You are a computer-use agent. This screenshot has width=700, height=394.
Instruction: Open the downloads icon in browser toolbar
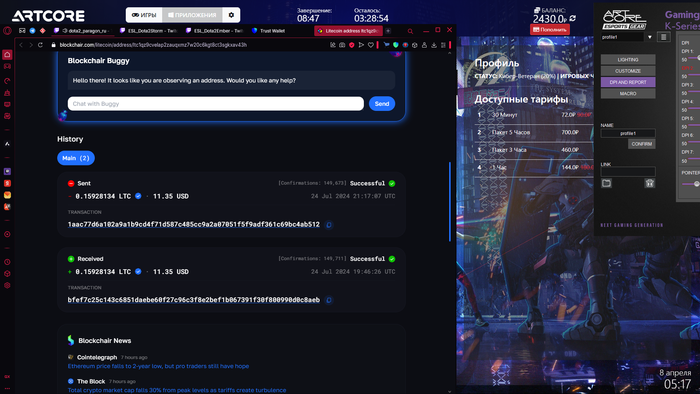point(433,45)
